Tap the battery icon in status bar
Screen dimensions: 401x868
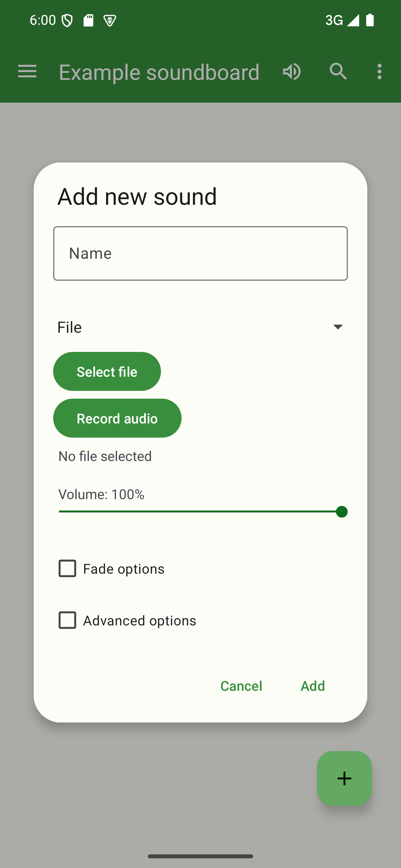click(370, 20)
